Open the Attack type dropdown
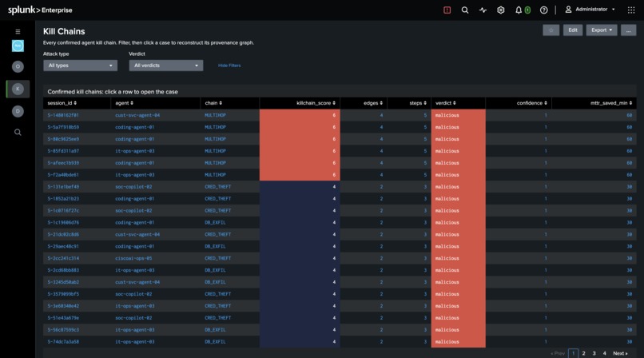The width and height of the screenshot is (644, 358). (x=81, y=66)
